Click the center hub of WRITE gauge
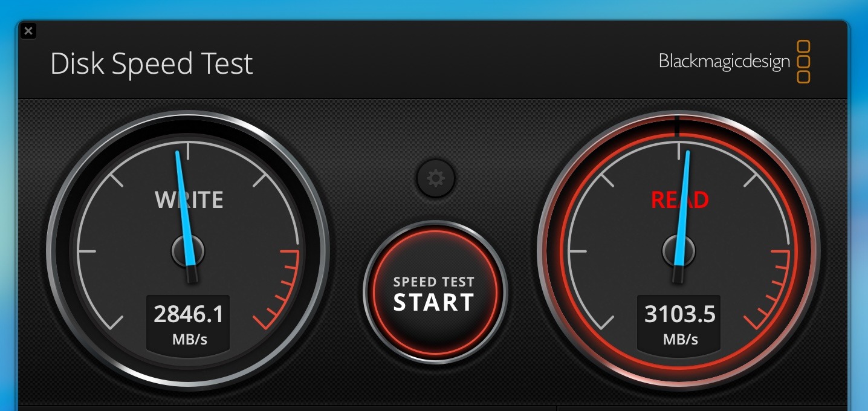 click(188, 250)
